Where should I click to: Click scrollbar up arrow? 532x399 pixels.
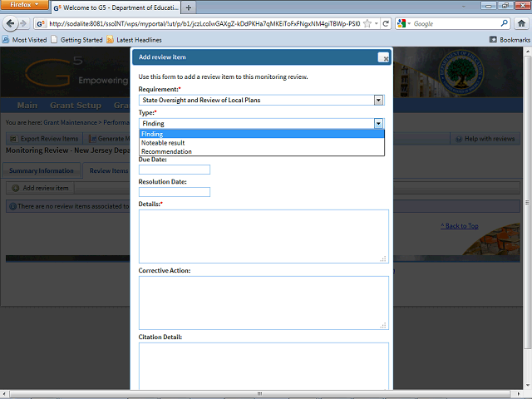pyautogui.click(x=528, y=52)
